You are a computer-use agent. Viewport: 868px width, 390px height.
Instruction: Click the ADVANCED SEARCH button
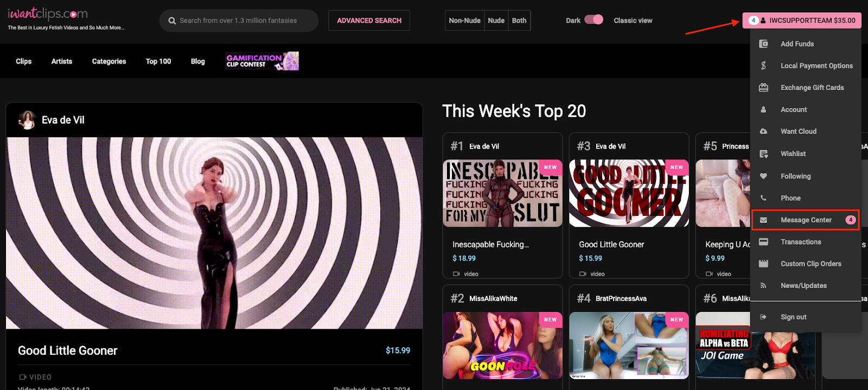coord(369,21)
